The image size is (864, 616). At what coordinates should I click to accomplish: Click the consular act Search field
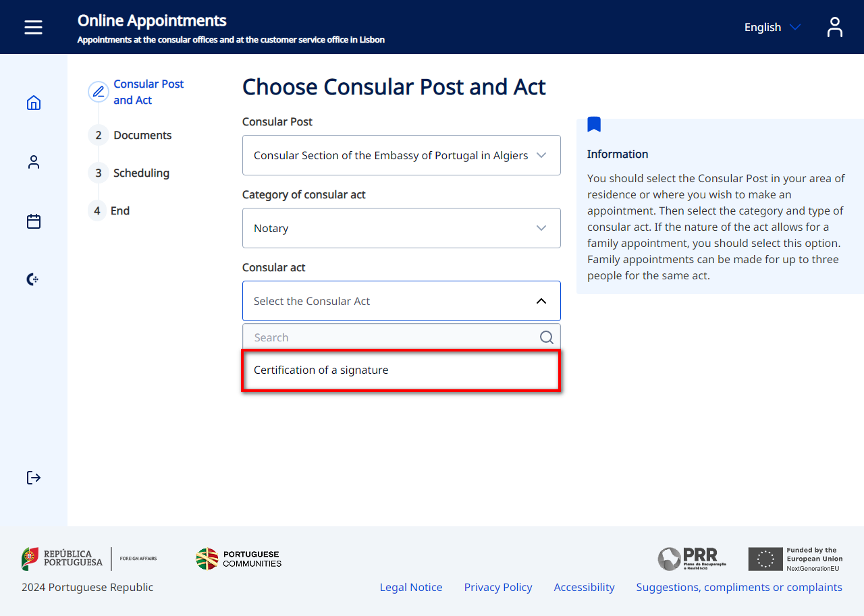pos(391,337)
